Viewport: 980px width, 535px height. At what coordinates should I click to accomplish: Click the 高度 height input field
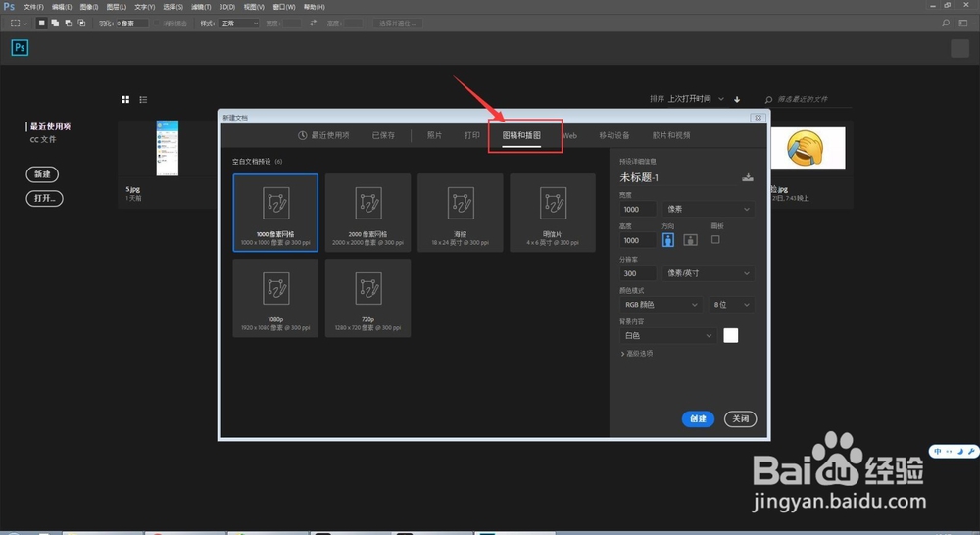[x=638, y=241]
